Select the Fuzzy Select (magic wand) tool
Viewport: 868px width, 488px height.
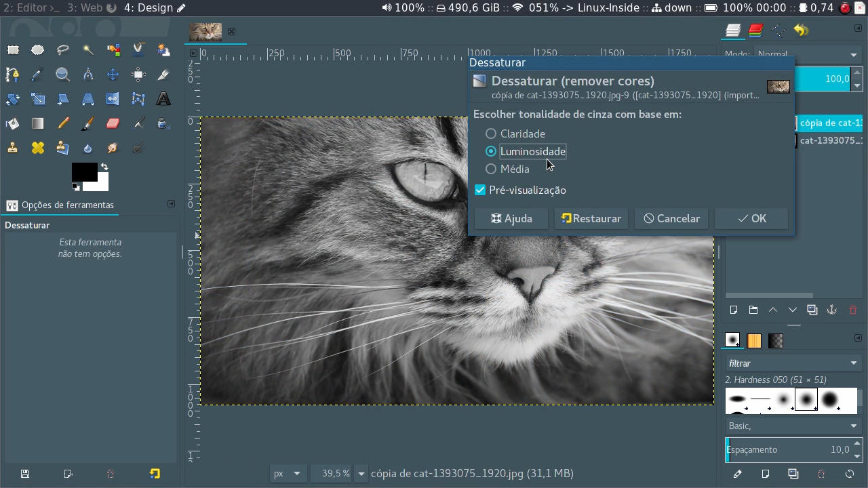tap(88, 49)
